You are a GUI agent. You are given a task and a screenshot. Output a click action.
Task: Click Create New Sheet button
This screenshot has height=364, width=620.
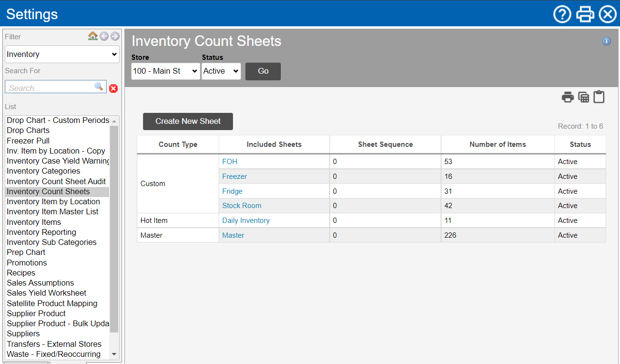click(x=188, y=121)
